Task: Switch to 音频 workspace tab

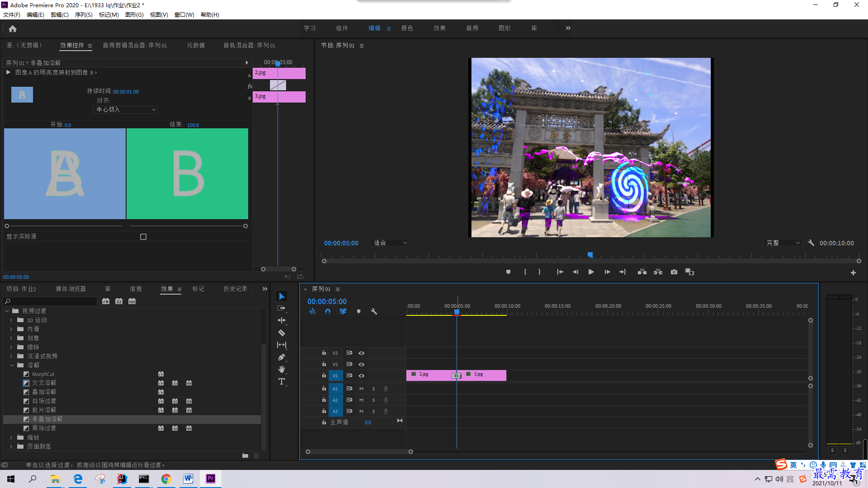Action: (472, 28)
